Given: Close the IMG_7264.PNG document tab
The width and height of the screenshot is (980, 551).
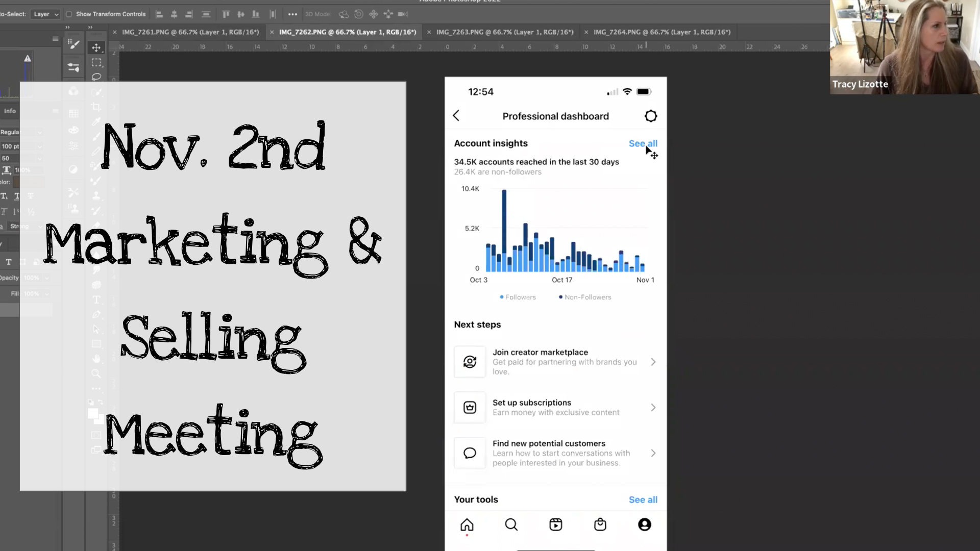Looking at the screenshot, I should click(586, 32).
